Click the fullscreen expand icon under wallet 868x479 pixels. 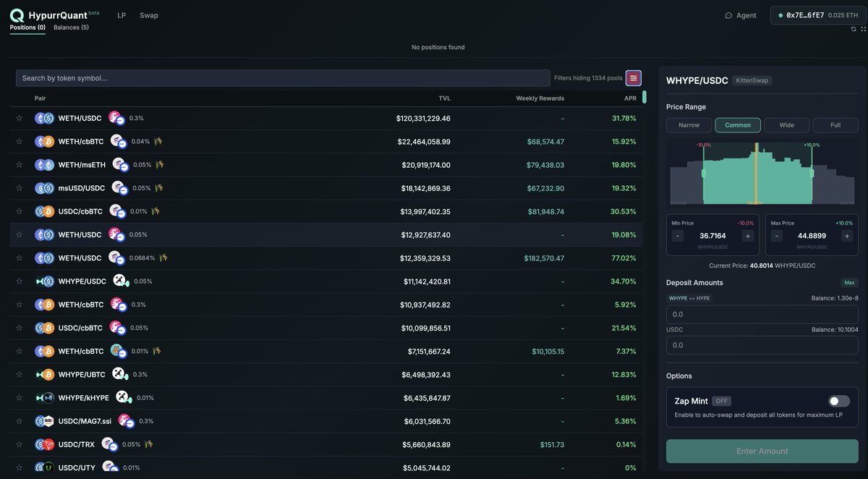(x=863, y=29)
